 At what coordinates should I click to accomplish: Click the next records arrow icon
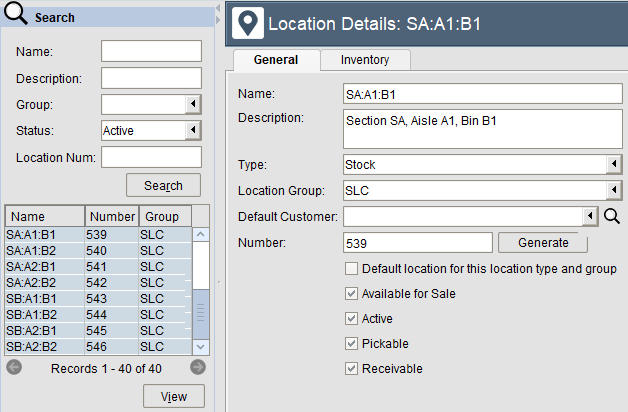point(198,367)
